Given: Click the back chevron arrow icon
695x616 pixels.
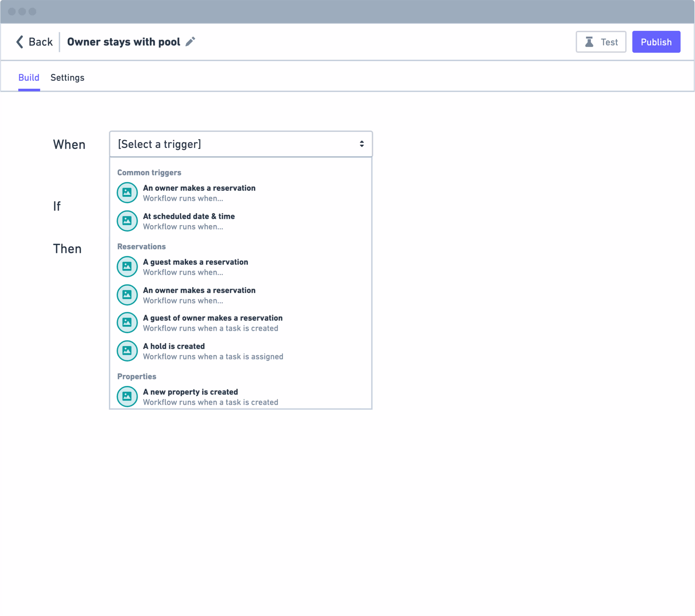Looking at the screenshot, I should pos(20,42).
